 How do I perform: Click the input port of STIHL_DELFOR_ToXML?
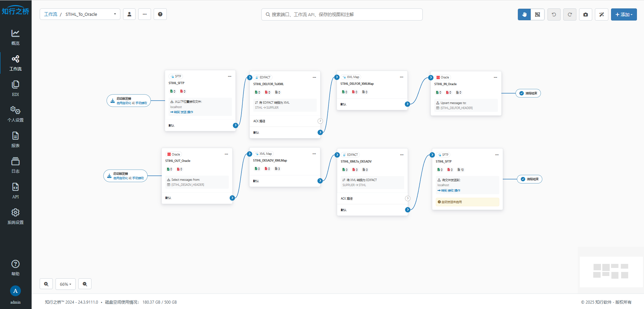tap(250, 77)
